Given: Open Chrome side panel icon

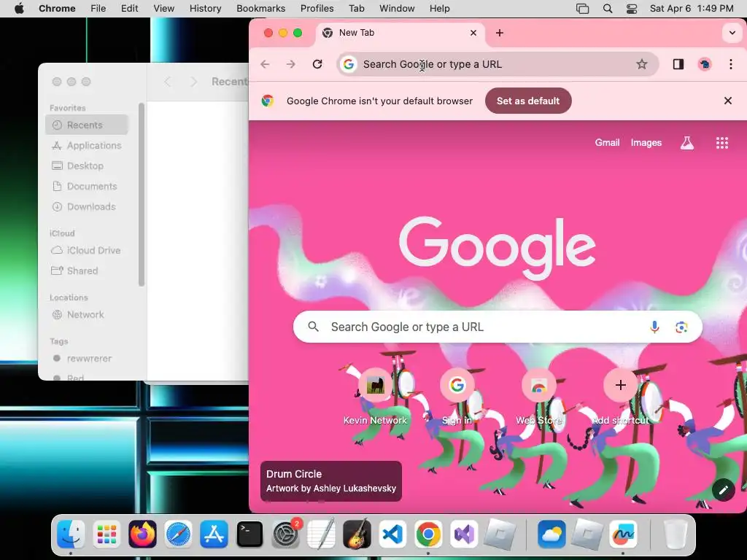Looking at the screenshot, I should [678, 64].
